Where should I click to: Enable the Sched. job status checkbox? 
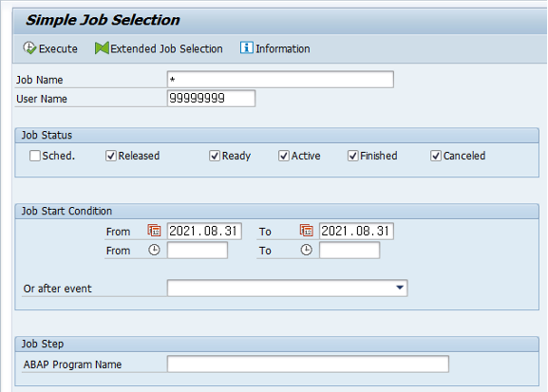pos(35,156)
